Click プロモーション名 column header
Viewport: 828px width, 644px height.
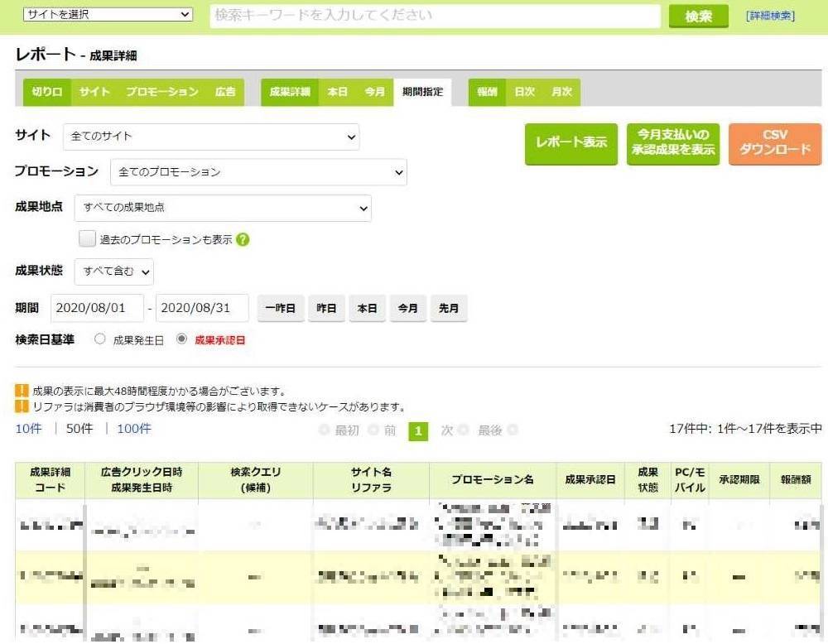(493, 480)
